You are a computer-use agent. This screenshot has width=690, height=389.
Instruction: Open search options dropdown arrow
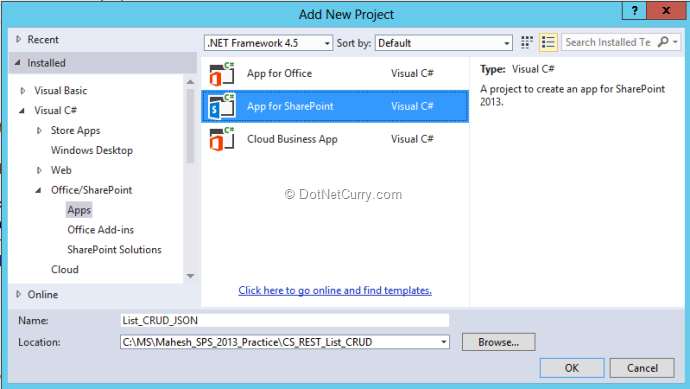(x=675, y=42)
